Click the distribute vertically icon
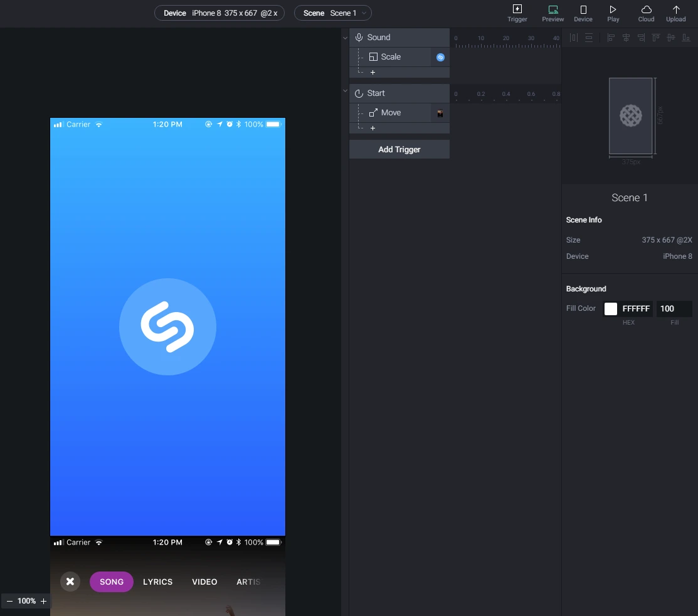Viewport: 698px width, 616px height. pyautogui.click(x=588, y=38)
